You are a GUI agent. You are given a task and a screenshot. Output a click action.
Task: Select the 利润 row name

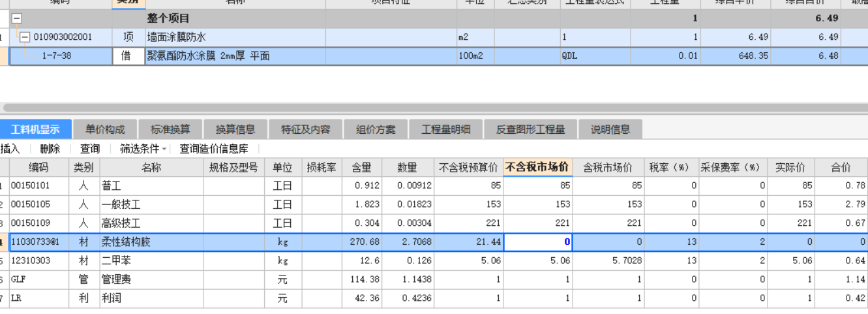(112, 299)
